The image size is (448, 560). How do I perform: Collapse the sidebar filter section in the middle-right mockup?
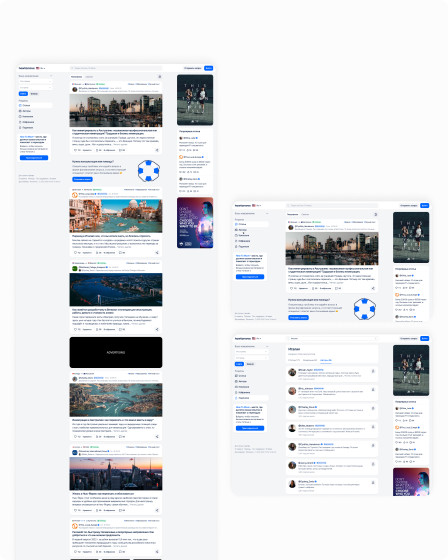[267, 214]
